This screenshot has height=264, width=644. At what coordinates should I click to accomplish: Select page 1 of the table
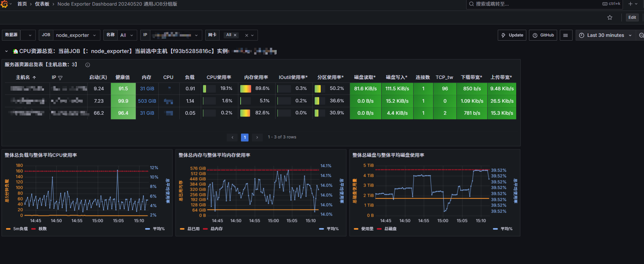[x=245, y=137]
